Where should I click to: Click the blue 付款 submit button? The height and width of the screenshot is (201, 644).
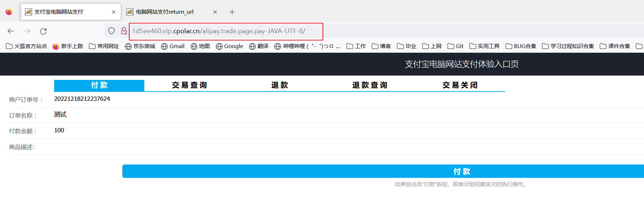click(383, 171)
